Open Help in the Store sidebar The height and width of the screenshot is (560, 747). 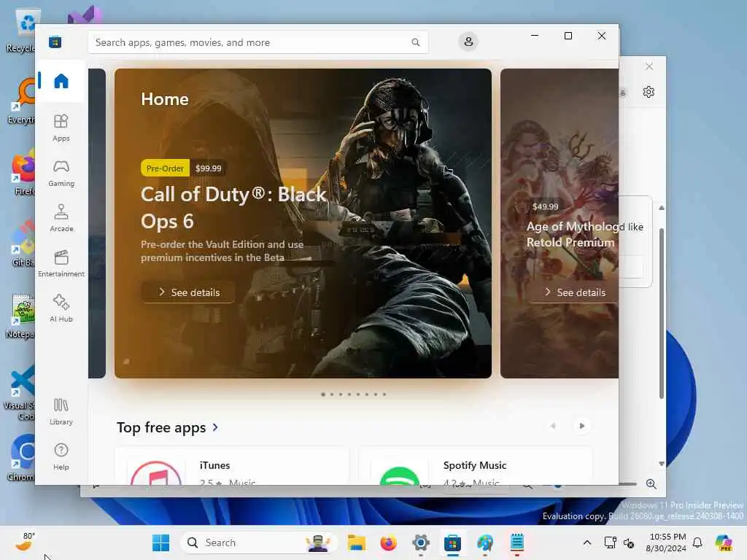(x=61, y=456)
